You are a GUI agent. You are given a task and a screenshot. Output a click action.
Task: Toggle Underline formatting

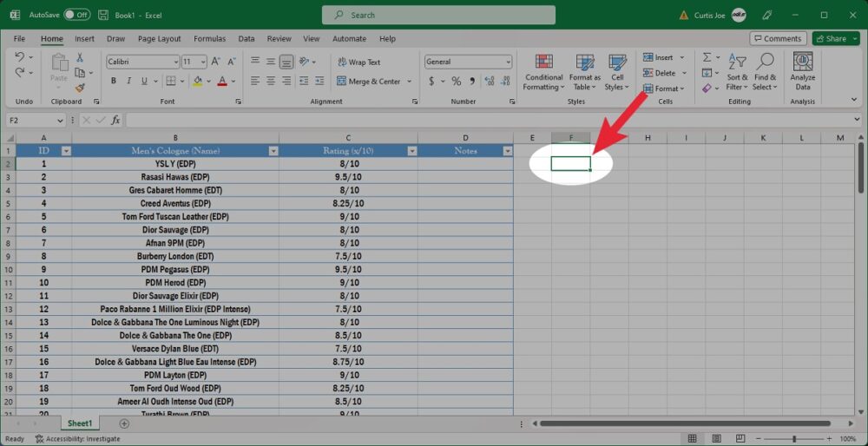tap(144, 81)
